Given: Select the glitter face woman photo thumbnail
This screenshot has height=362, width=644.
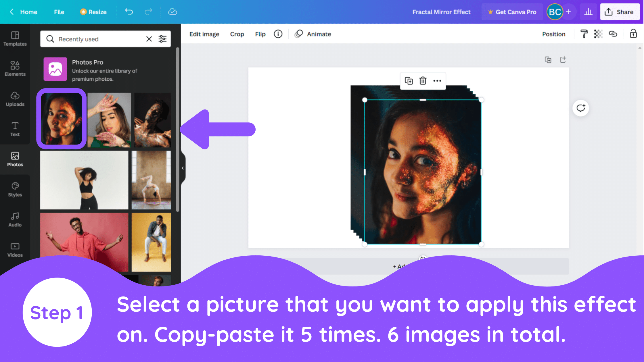Looking at the screenshot, I should pyautogui.click(x=61, y=119).
